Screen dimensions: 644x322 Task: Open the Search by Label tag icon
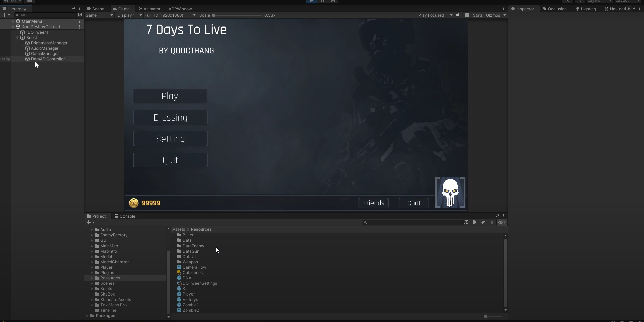point(483,222)
